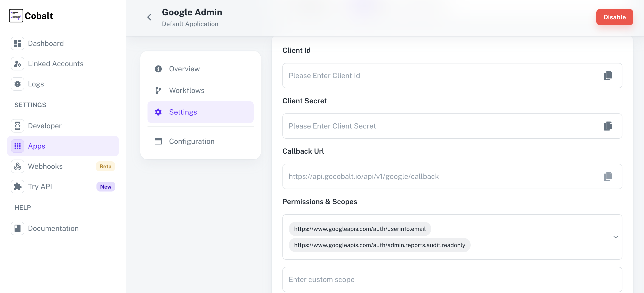This screenshot has height=293, width=644.
Task: Copy the Callback Url
Action: coord(608,176)
